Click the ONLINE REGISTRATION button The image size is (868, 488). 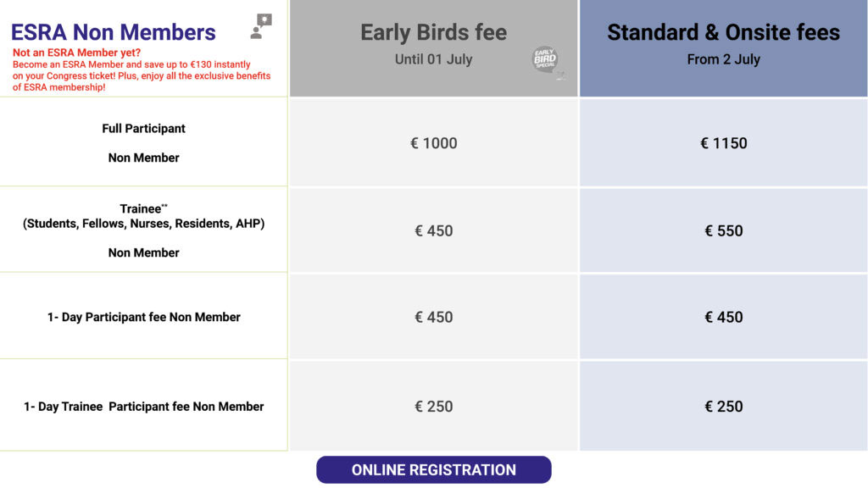(433, 470)
